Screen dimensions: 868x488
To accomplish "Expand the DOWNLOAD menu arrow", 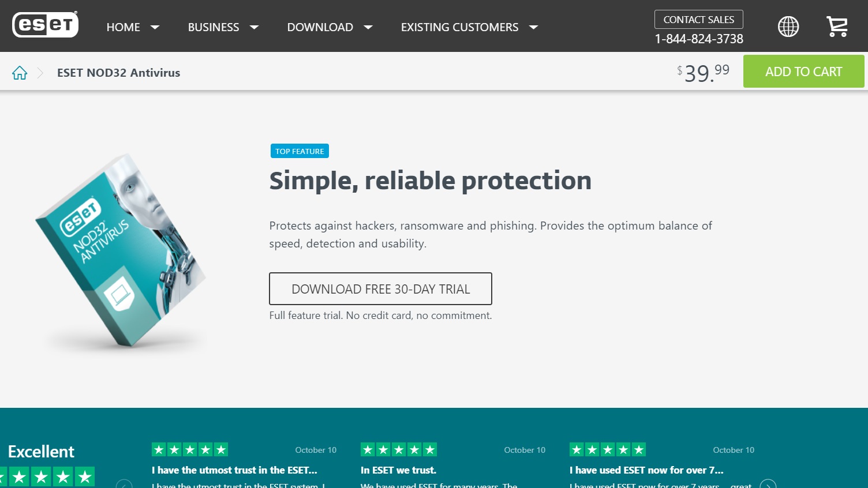I will click(x=368, y=27).
